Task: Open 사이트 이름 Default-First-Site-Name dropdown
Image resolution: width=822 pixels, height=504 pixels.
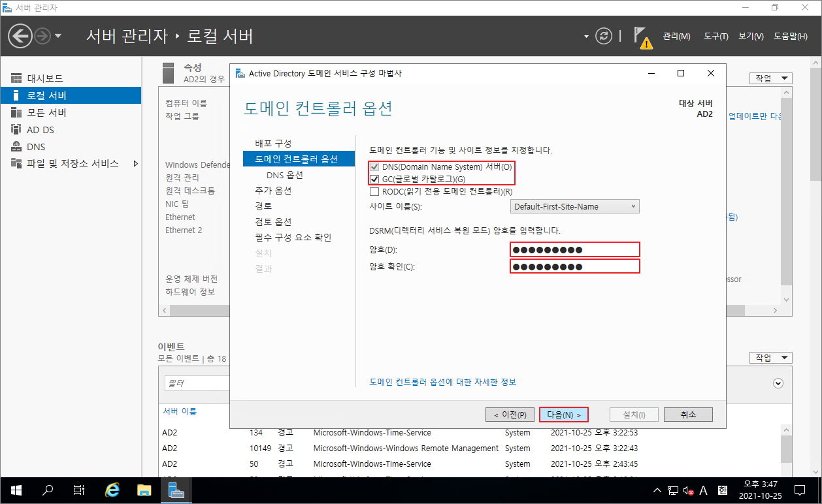Action: click(x=574, y=206)
